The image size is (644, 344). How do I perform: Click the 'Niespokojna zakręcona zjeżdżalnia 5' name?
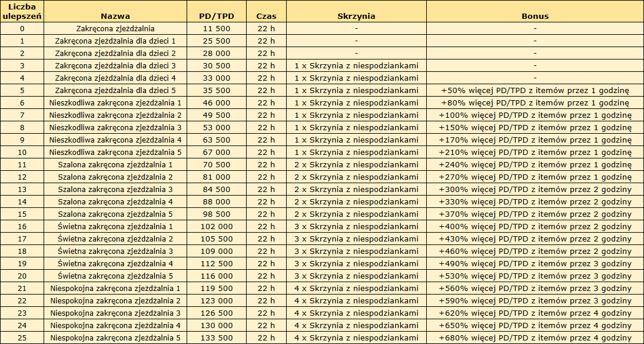pos(115,338)
